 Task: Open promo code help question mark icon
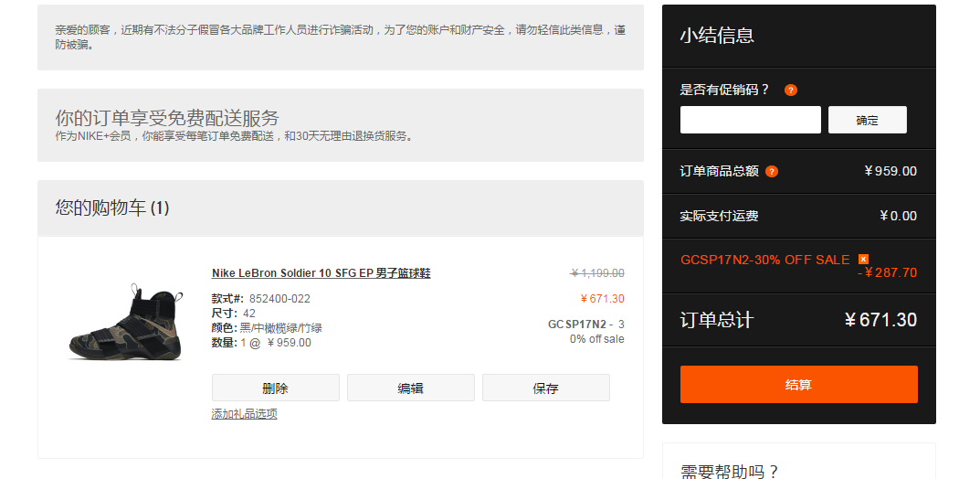[791, 90]
